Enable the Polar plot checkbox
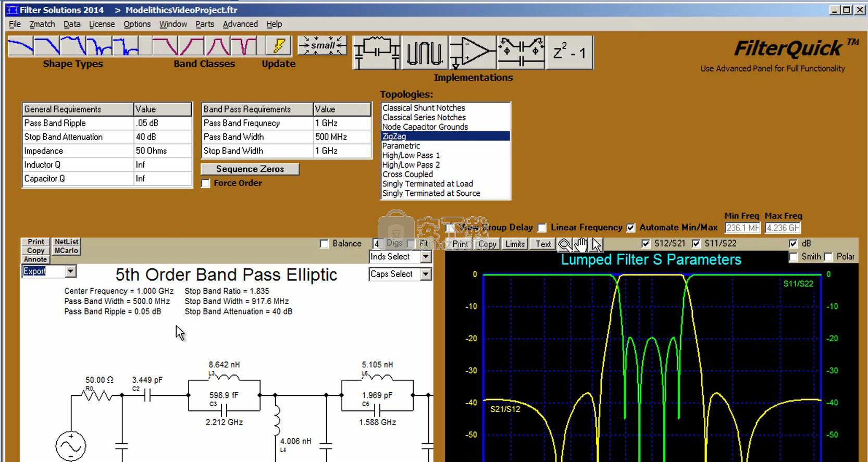The width and height of the screenshot is (868, 462). click(828, 257)
